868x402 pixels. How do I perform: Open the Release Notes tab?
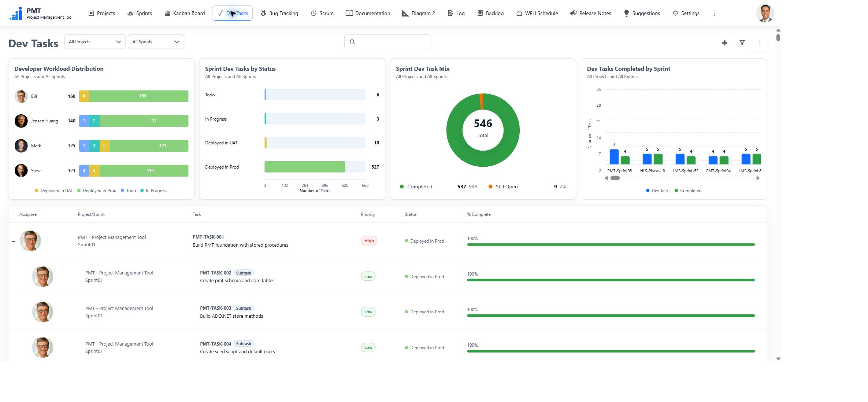pos(590,13)
